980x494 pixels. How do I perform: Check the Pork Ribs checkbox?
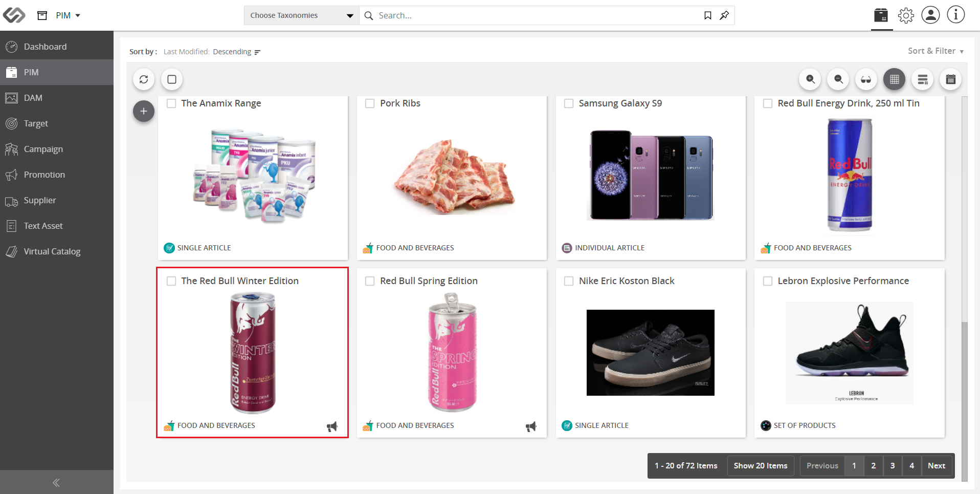(370, 103)
